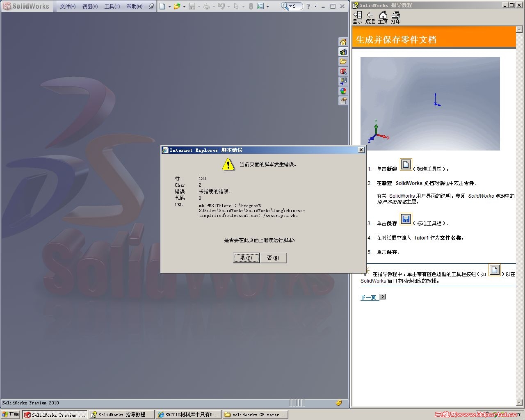The height and width of the screenshot is (420, 525).
Task: Expand the Open dropdown arrow
Action: 184,7
